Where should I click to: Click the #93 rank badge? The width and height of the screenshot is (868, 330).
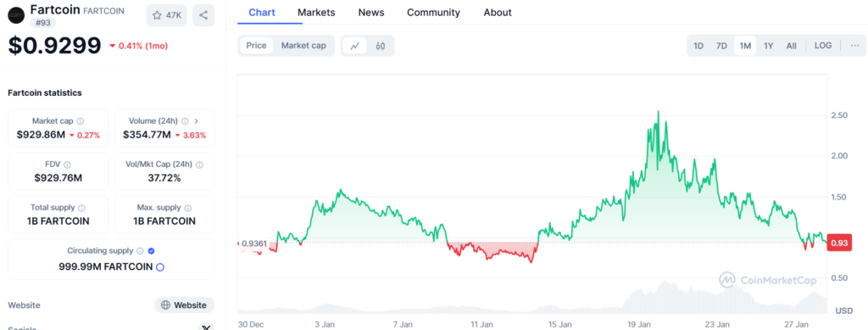click(42, 23)
